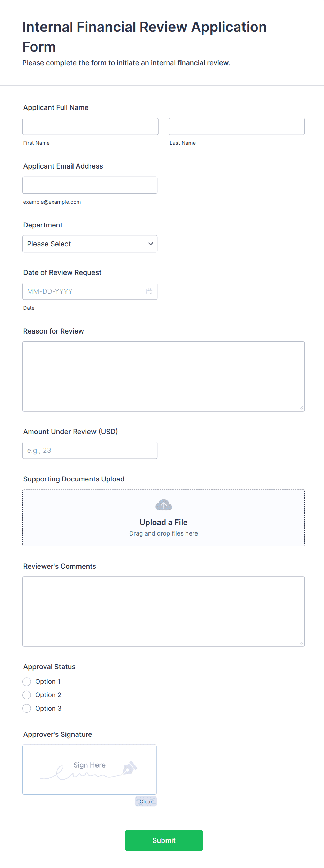Screen dimensions: 324x868
Task: Select the Option 2 approval status
Action: [x=26, y=695]
